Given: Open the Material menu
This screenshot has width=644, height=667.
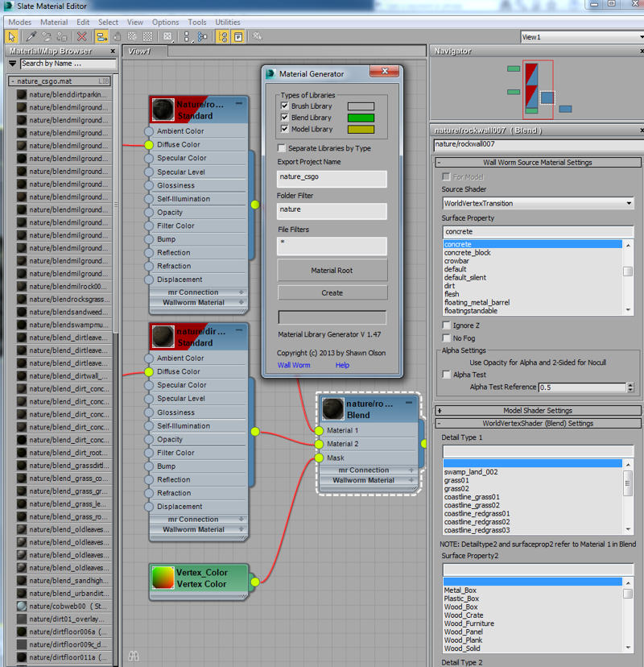Looking at the screenshot, I should (54, 22).
